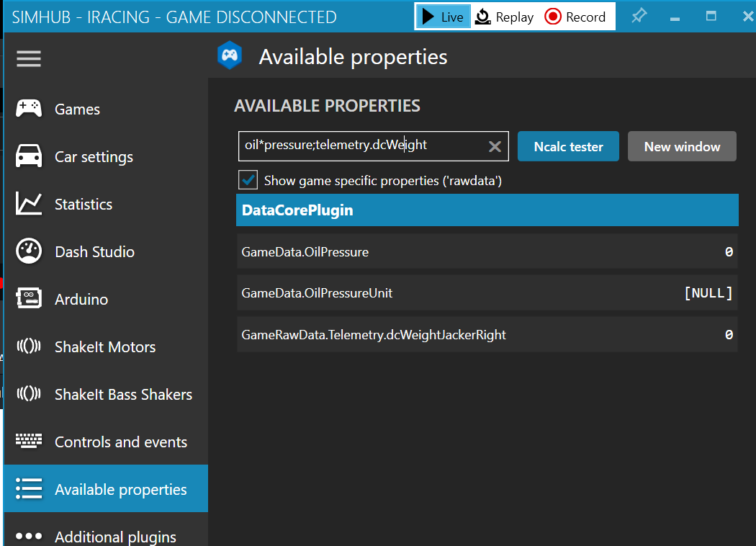Open the Car settings label

(94, 157)
